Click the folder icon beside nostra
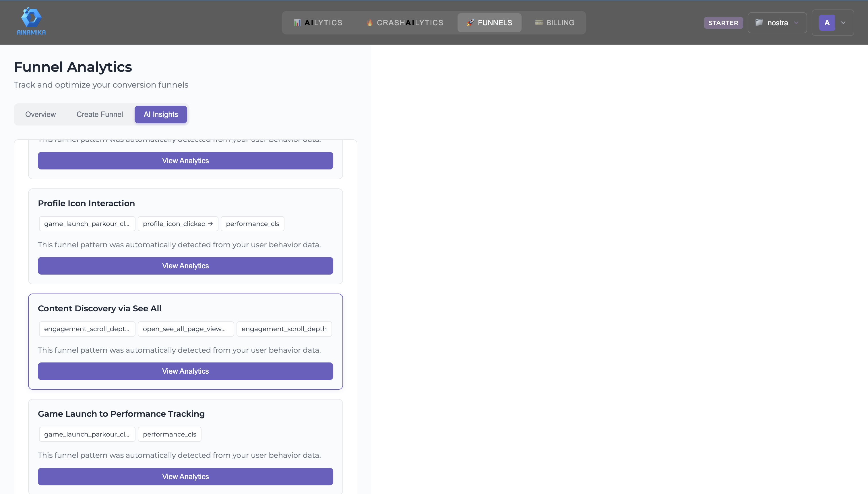This screenshot has height=494, width=868. (x=759, y=22)
